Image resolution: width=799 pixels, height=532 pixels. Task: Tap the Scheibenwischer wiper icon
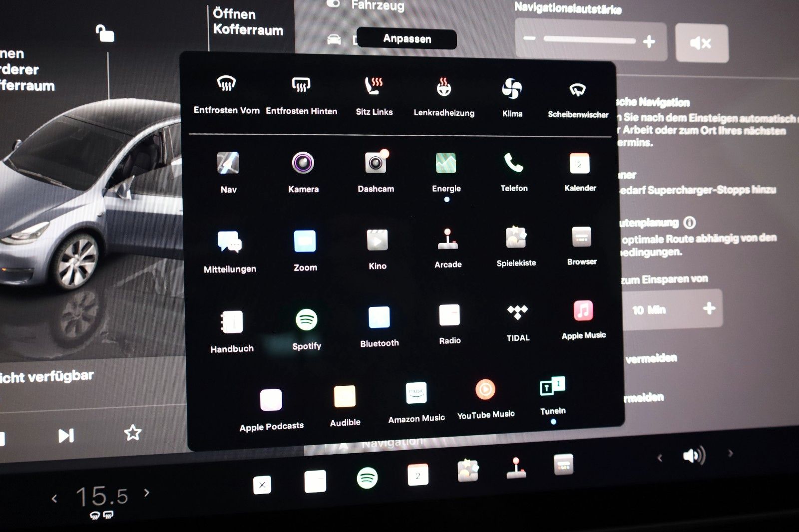pyautogui.click(x=577, y=90)
